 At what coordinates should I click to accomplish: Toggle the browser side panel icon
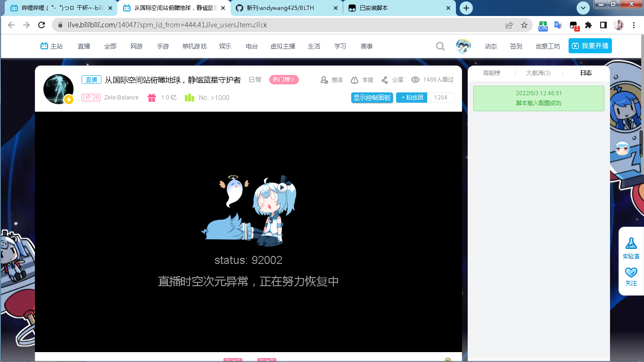click(x=603, y=25)
